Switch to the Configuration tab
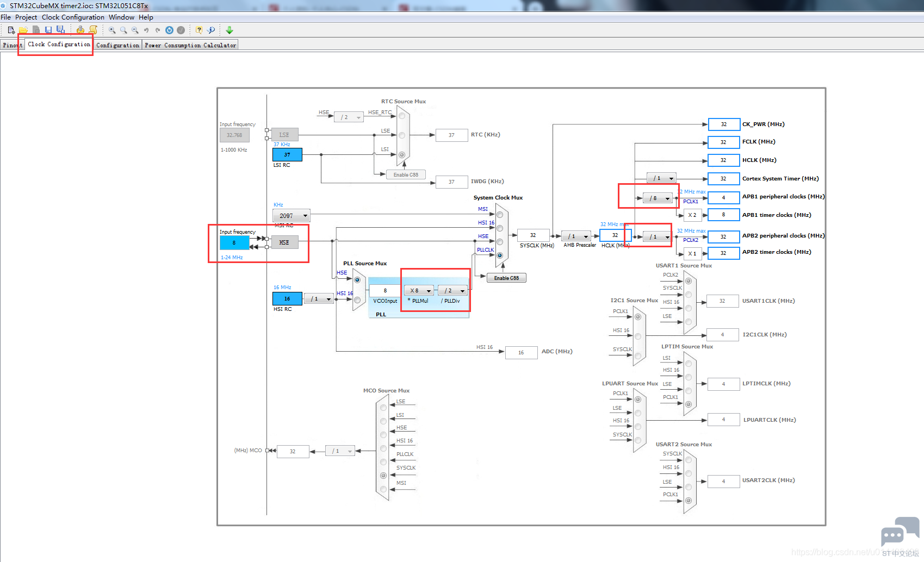The image size is (924, 562). click(117, 45)
